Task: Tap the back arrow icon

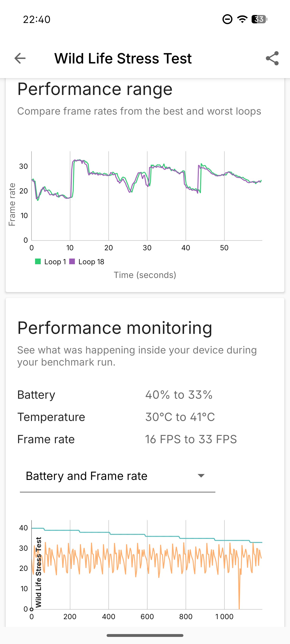Action: coord(20,58)
